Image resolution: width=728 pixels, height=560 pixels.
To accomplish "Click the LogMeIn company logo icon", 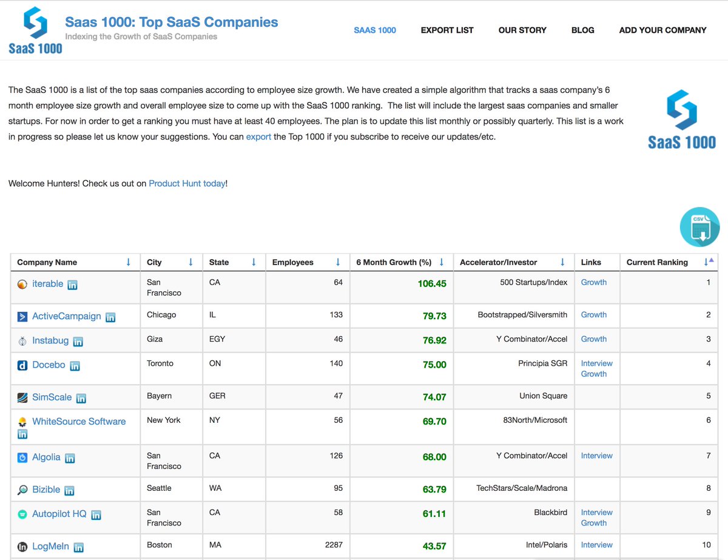I will (x=22, y=547).
